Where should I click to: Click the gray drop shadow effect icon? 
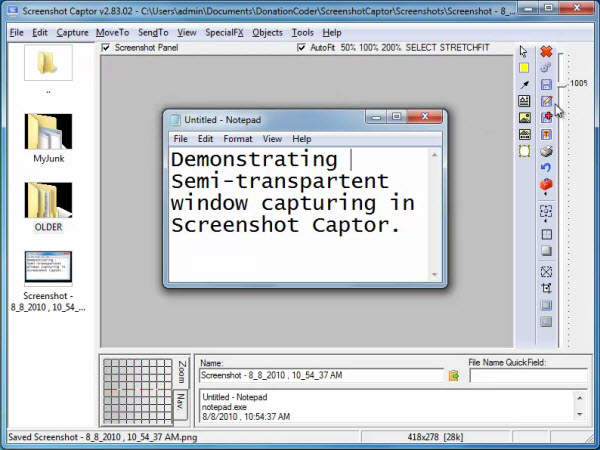point(547,251)
